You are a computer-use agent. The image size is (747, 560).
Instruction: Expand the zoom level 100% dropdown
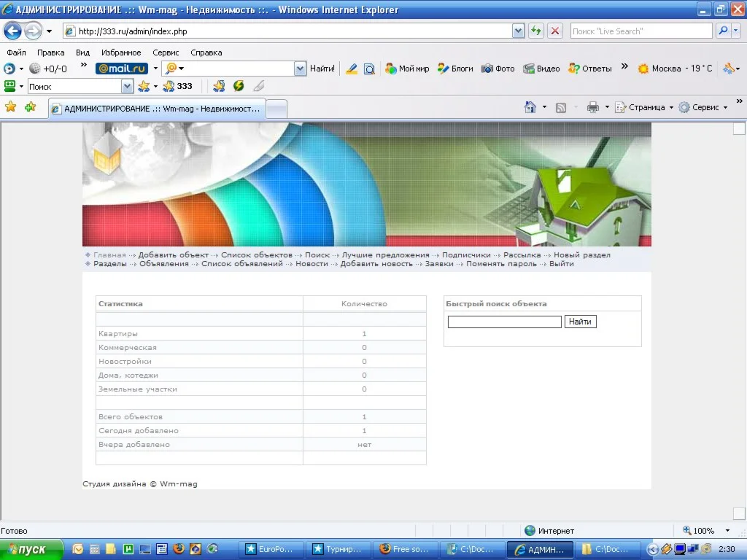727,531
